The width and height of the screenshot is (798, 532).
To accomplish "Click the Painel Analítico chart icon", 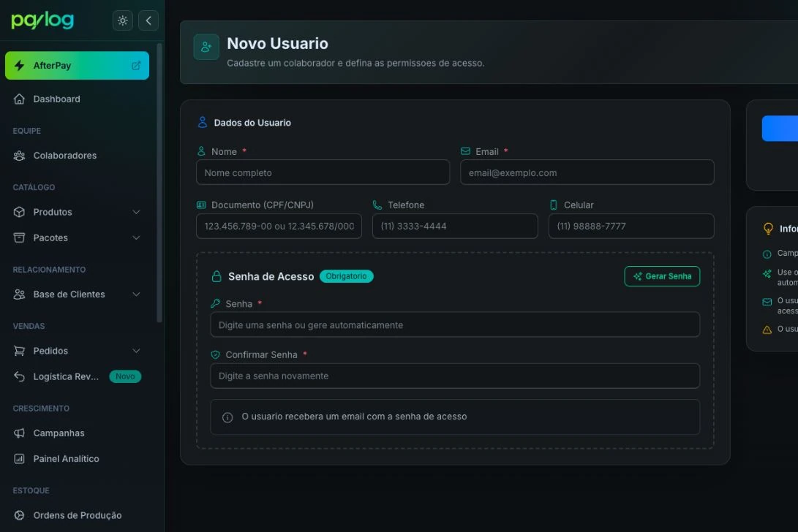I will 19,459.
